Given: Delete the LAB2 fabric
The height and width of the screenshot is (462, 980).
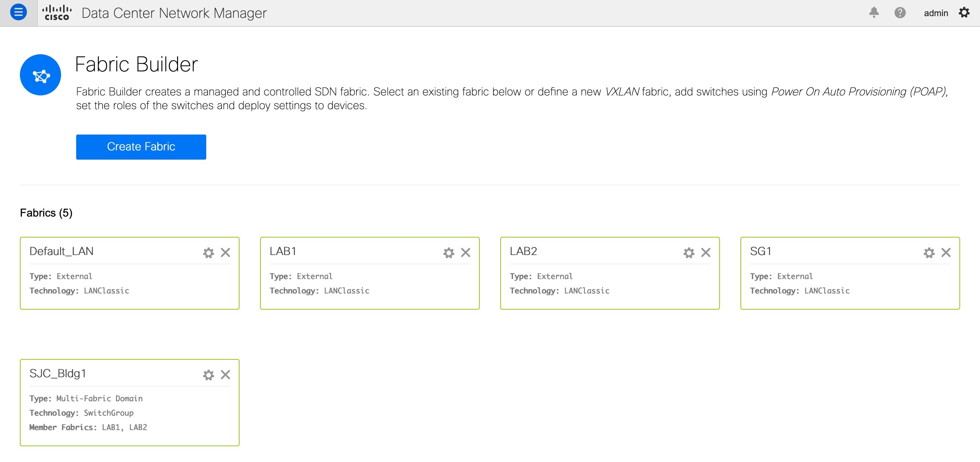Looking at the screenshot, I should (x=706, y=252).
